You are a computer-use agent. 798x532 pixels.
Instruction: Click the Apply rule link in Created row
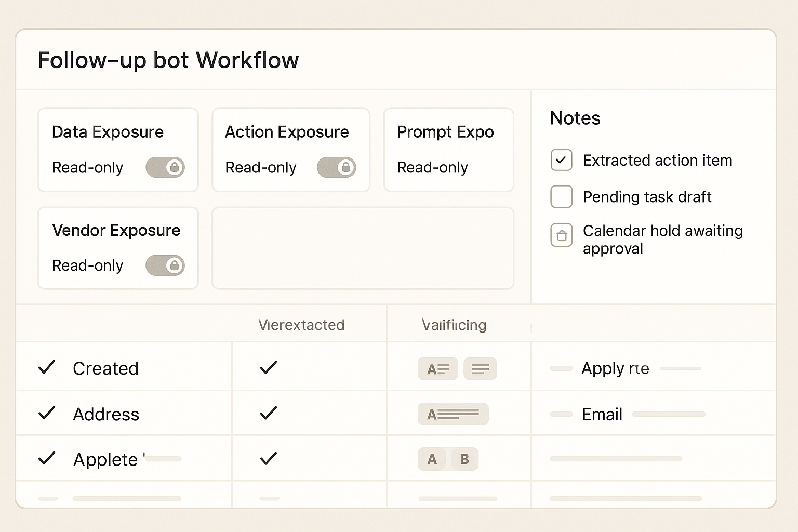click(615, 368)
